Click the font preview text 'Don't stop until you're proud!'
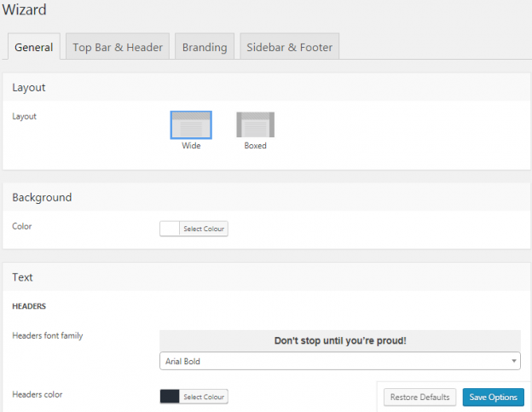The width and height of the screenshot is (532, 412). pyautogui.click(x=340, y=340)
